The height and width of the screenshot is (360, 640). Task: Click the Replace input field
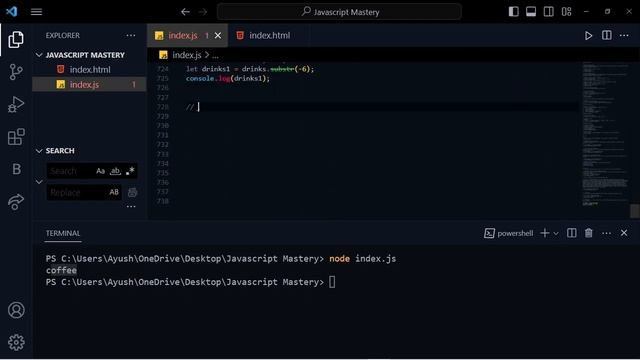(x=77, y=192)
